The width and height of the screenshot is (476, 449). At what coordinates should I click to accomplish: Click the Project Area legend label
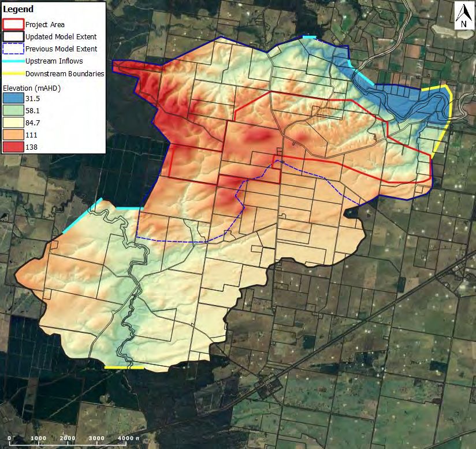pos(45,25)
